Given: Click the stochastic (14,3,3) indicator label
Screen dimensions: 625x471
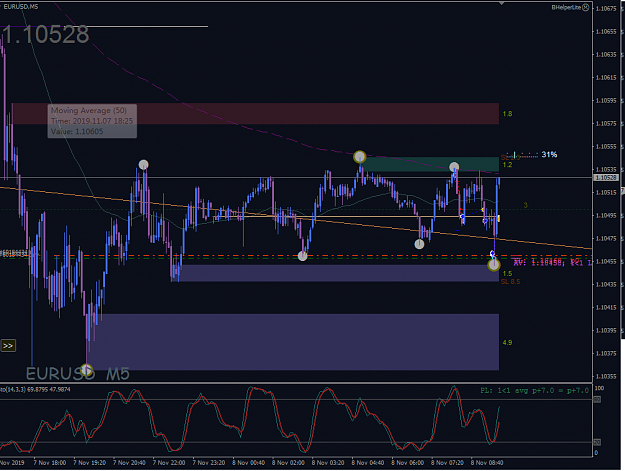Looking at the screenshot, I should point(35,389).
